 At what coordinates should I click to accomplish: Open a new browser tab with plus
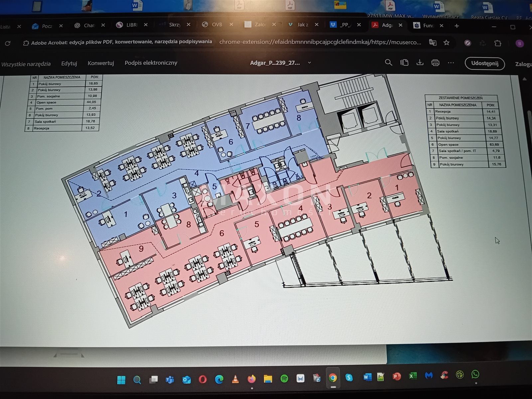point(457,26)
